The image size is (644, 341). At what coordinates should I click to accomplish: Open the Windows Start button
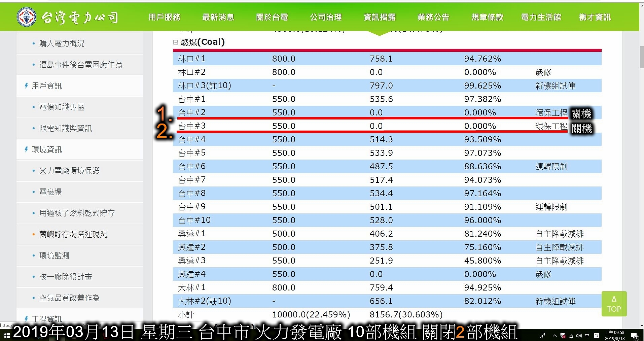tap(7, 335)
